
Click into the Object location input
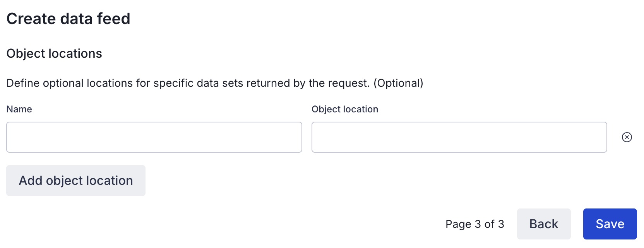[459, 137]
